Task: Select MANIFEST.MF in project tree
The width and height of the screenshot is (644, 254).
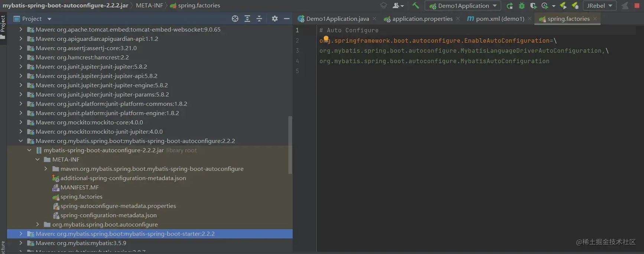Action: [x=79, y=187]
